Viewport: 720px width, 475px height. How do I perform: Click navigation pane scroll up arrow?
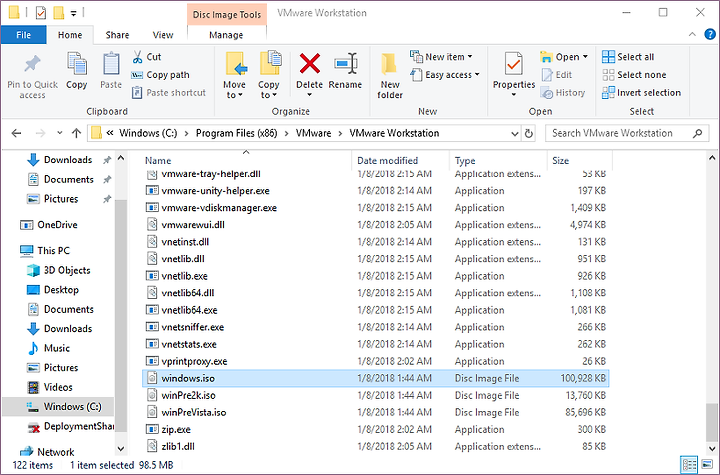tap(121, 158)
